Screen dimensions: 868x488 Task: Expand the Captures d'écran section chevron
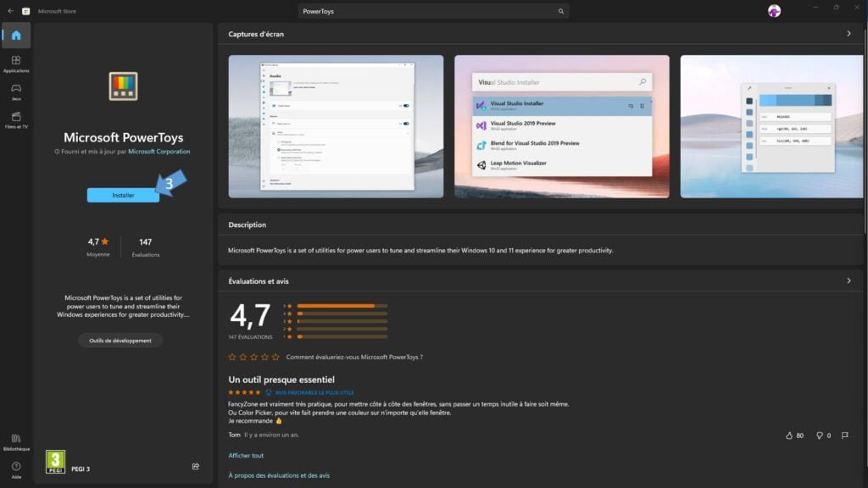click(x=849, y=34)
